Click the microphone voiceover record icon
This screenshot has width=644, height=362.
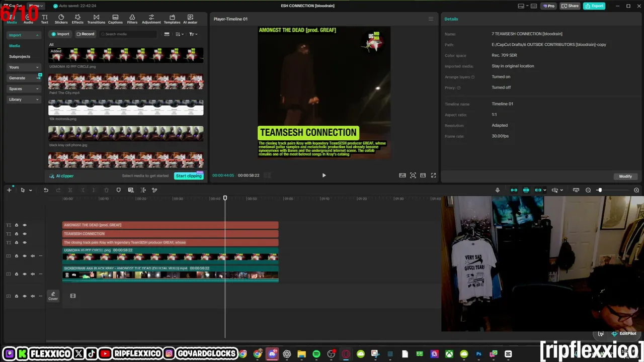tap(498, 190)
